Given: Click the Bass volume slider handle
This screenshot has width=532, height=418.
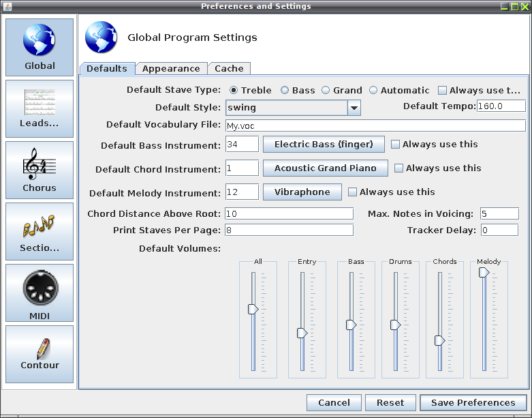Looking at the screenshot, I should point(351,325).
